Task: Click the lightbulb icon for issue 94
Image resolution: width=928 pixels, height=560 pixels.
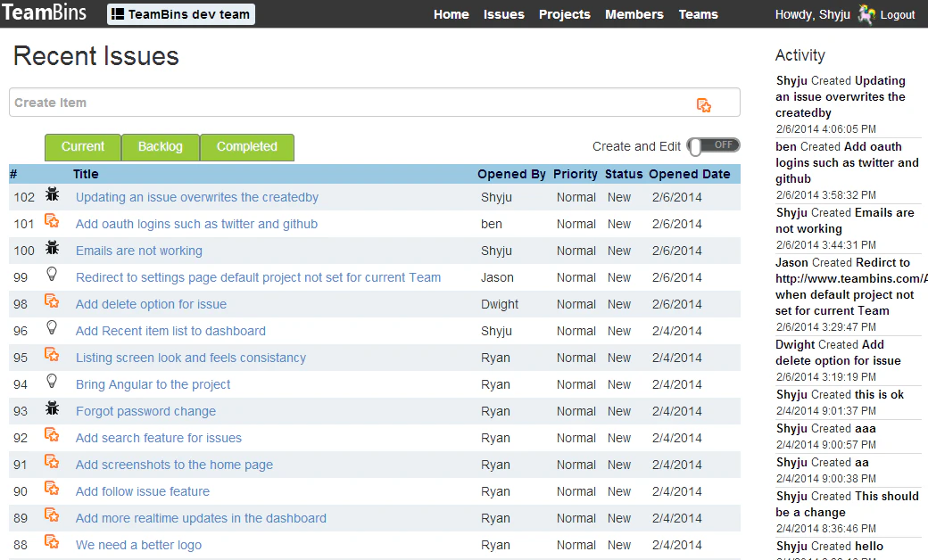Action: pyautogui.click(x=52, y=382)
